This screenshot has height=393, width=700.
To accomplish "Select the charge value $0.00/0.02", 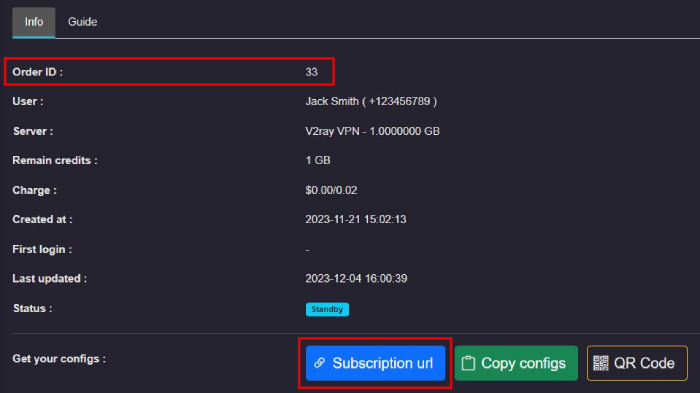I will (x=331, y=190).
